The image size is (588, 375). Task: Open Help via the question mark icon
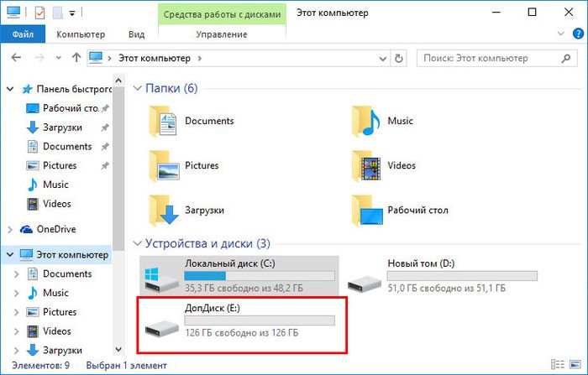pos(578,34)
